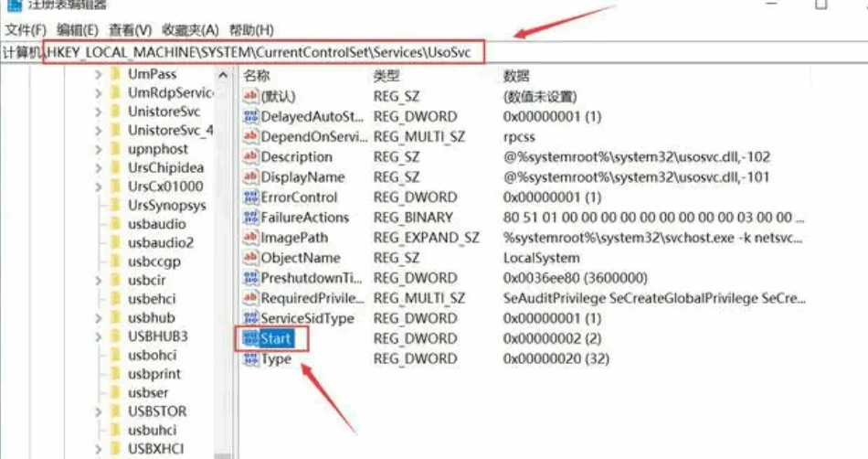Click the 0x00000002 (2) data cell
Viewport: 868px width, 459px height.
pyautogui.click(x=552, y=338)
